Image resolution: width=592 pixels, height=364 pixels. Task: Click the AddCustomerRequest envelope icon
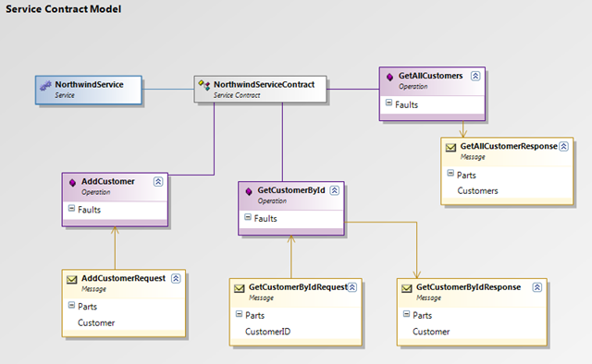pyautogui.click(x=72, y=280)
